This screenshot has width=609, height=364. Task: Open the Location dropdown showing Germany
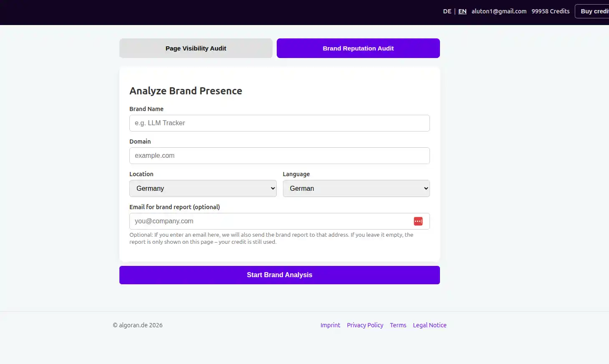coord(203,189)
